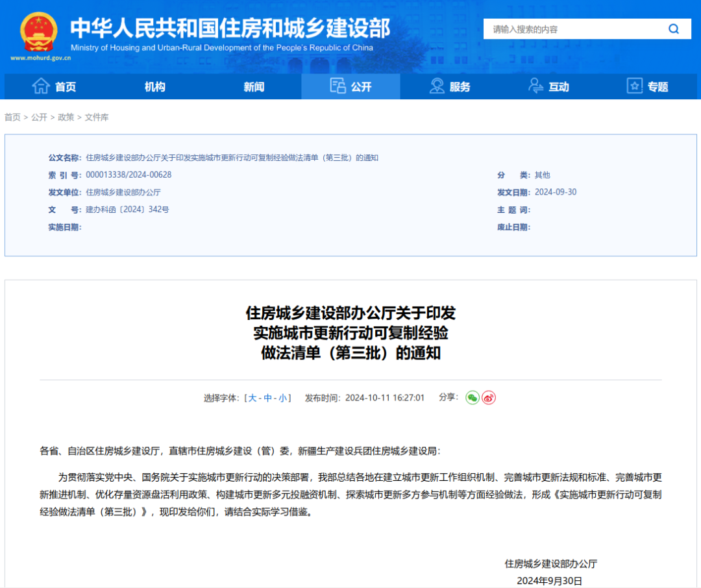This screenshot has width=701, height=588.
Task: Open the 机构 nav tab
Action: (x=154, y=87)
